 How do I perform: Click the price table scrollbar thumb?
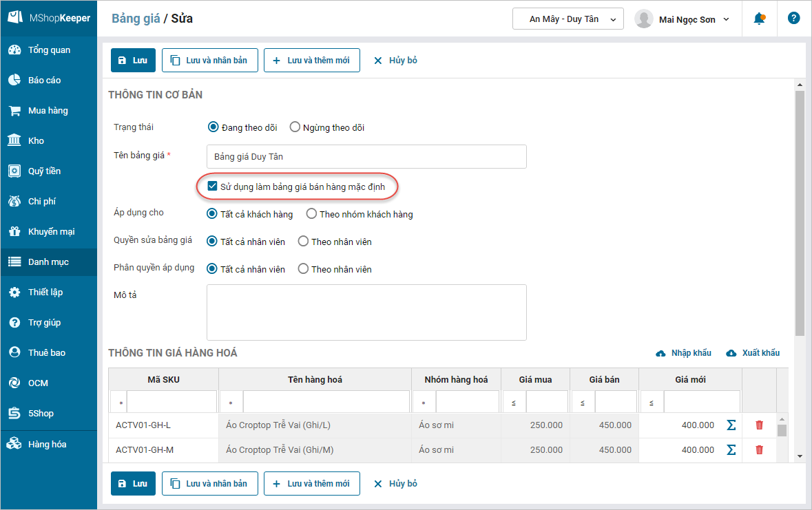(782, 430)
